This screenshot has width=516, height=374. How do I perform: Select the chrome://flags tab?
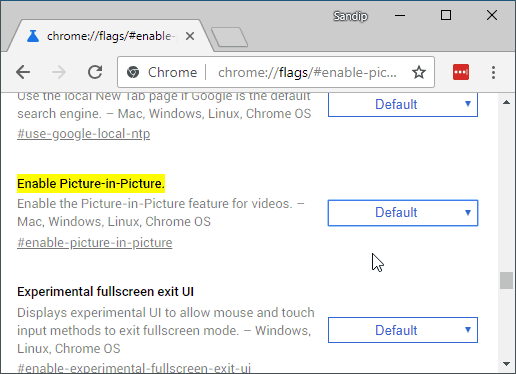coord(110,36)
